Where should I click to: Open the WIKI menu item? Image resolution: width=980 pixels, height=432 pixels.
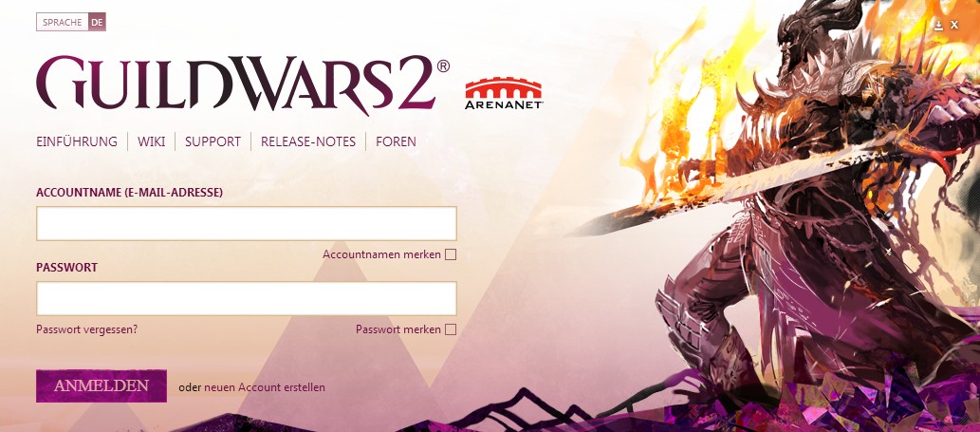[x=152, y=141]
